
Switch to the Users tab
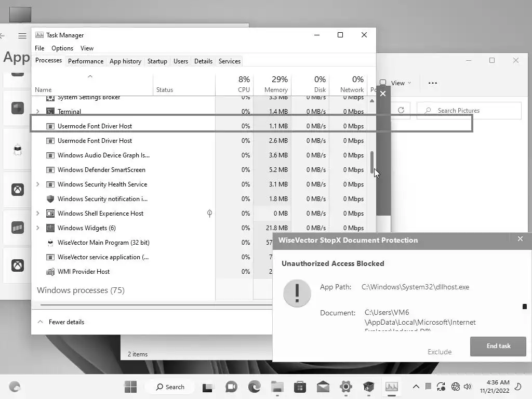click(x=180, y=61)
